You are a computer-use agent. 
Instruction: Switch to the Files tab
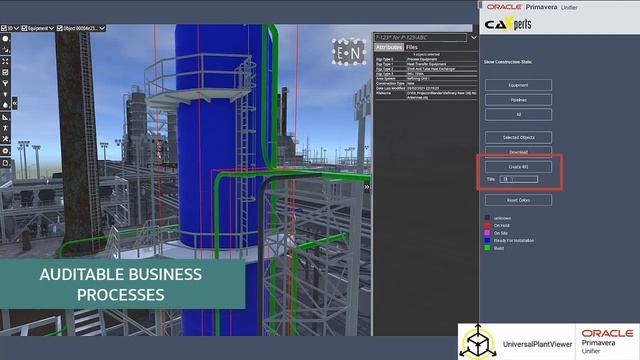click(x=411, y=47)
